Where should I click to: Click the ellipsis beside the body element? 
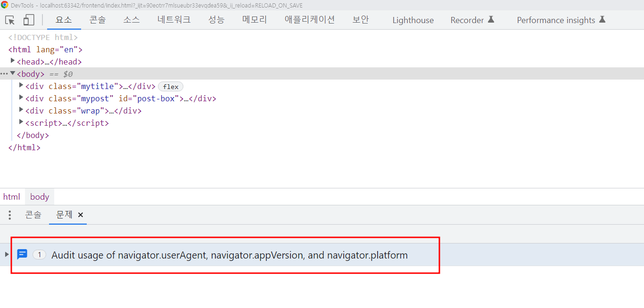[x=4, y=74]
